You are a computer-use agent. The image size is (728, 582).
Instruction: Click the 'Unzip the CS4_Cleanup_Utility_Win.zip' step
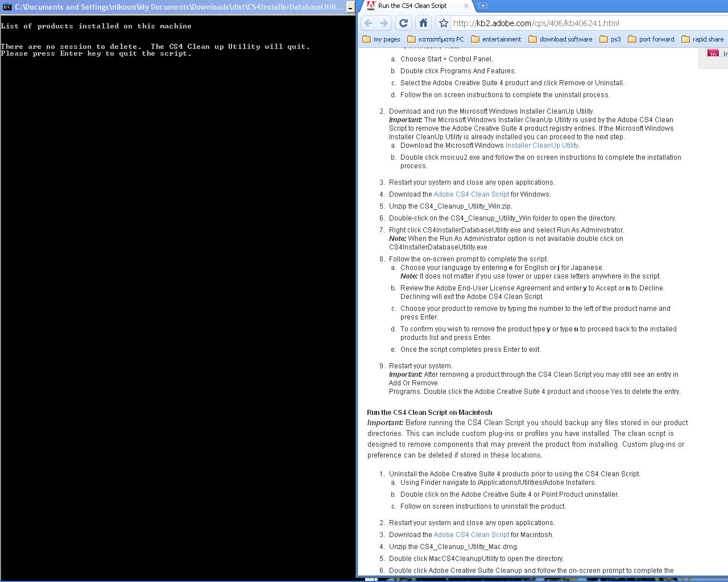450,206
